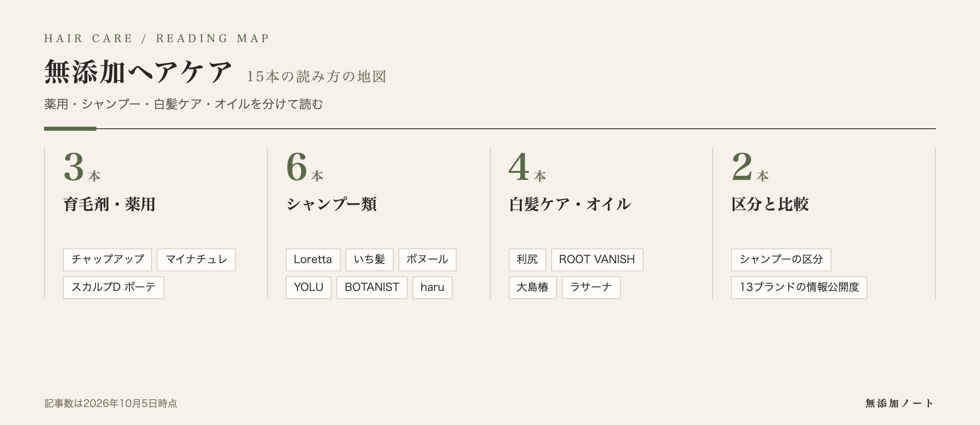Screen dimensions: 980x425
Task: Click the チャップアップ tag
Action: pyautogui.click(x=107, y=259)
